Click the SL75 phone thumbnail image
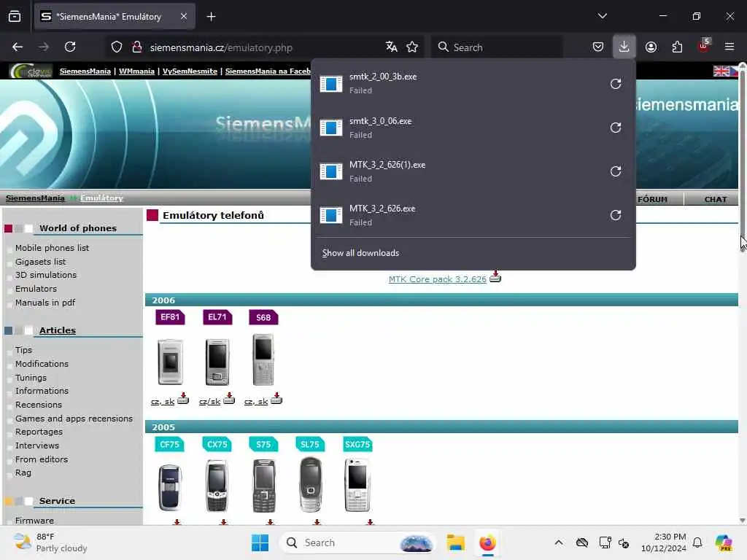 click(311, 485)
